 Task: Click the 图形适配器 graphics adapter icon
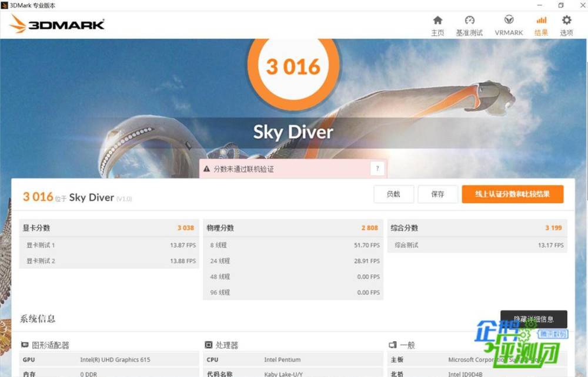point(25,345)
